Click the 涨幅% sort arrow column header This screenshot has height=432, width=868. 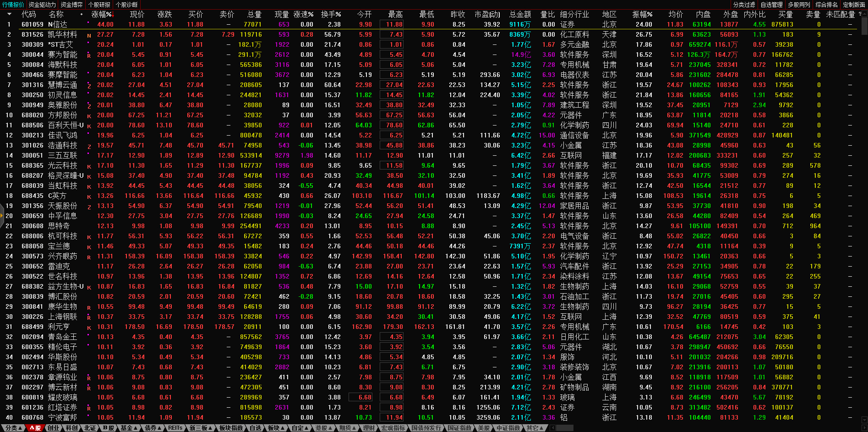click(102, 14)
